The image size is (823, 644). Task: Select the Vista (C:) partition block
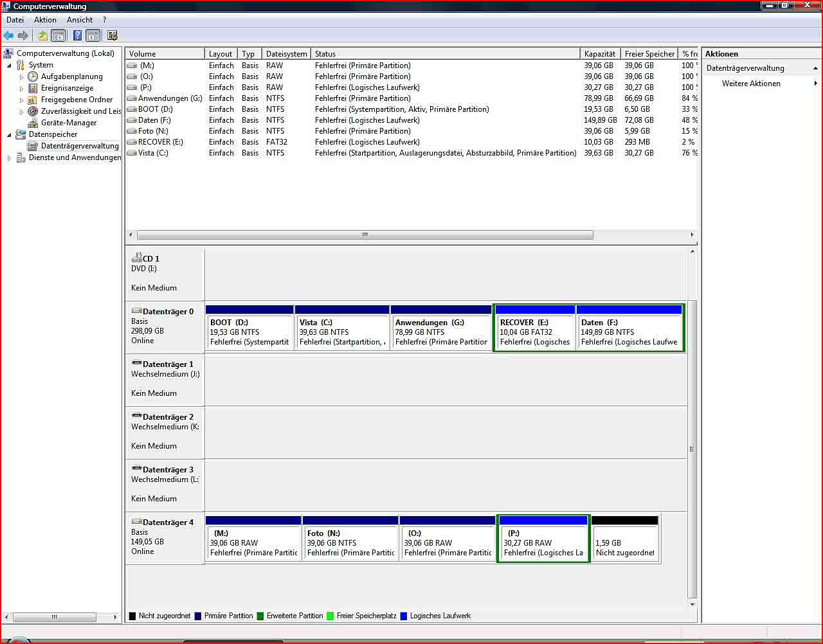click(342, 328)
